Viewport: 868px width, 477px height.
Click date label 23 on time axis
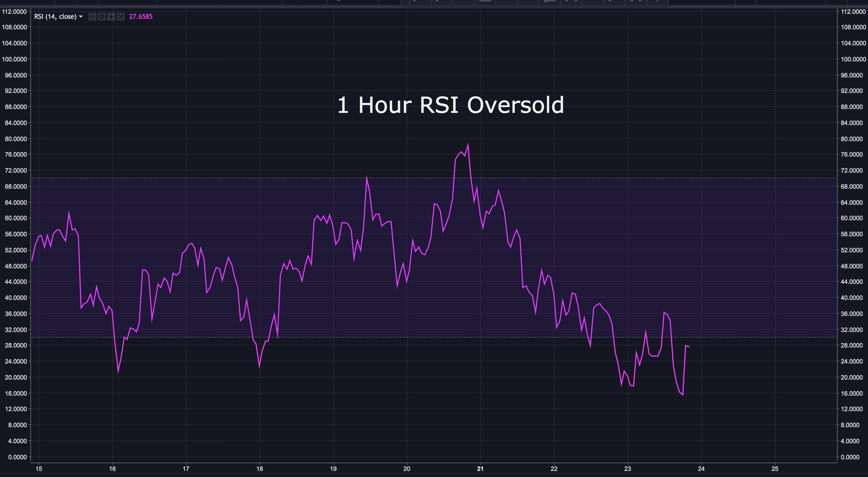tap(628, 469)
